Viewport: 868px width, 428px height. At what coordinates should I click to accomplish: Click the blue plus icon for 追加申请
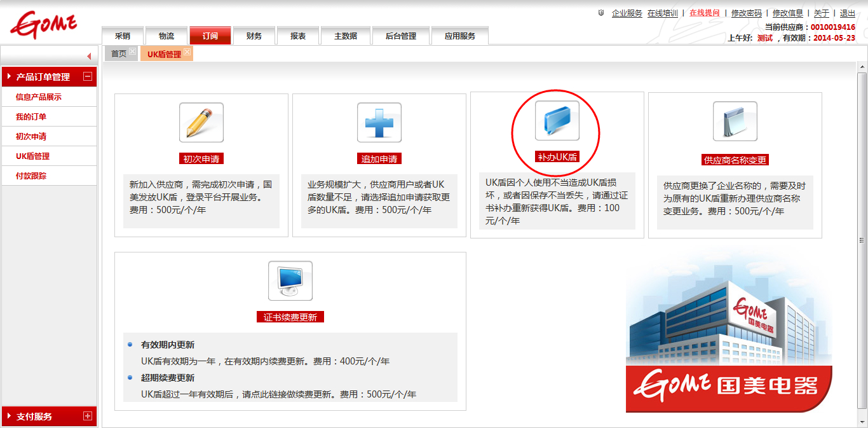(379, 122)
